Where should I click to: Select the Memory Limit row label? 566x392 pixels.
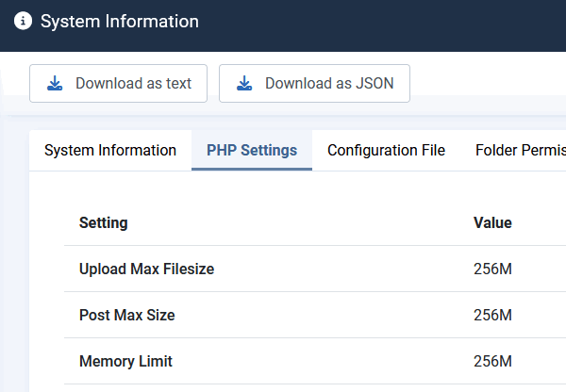click(125, 362)
